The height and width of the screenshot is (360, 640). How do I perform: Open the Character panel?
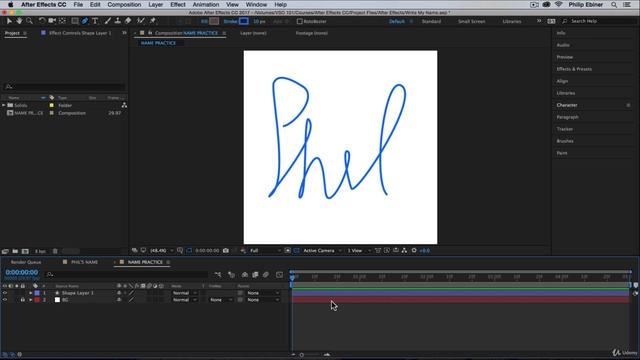coord(567,105)
